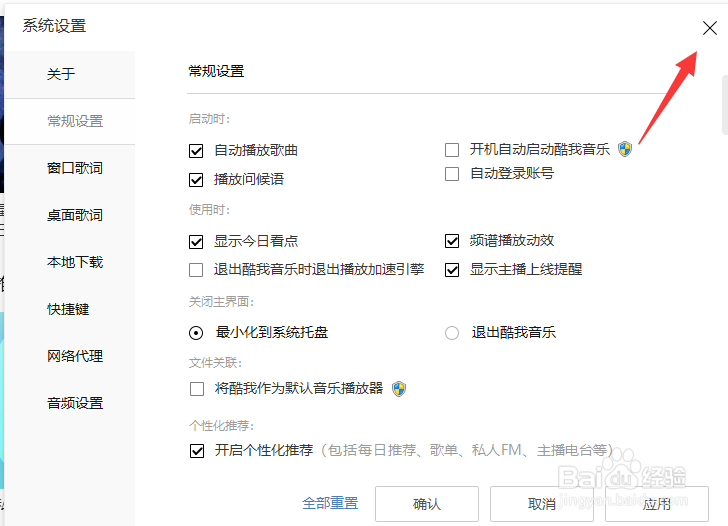Click the 常规设置 heading text
This screenshot has height=526, width=728.
(x=216, y=71)
